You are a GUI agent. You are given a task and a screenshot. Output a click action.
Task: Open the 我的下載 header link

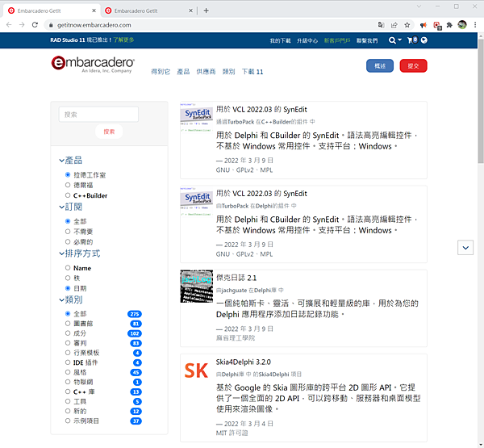[280, 40]
